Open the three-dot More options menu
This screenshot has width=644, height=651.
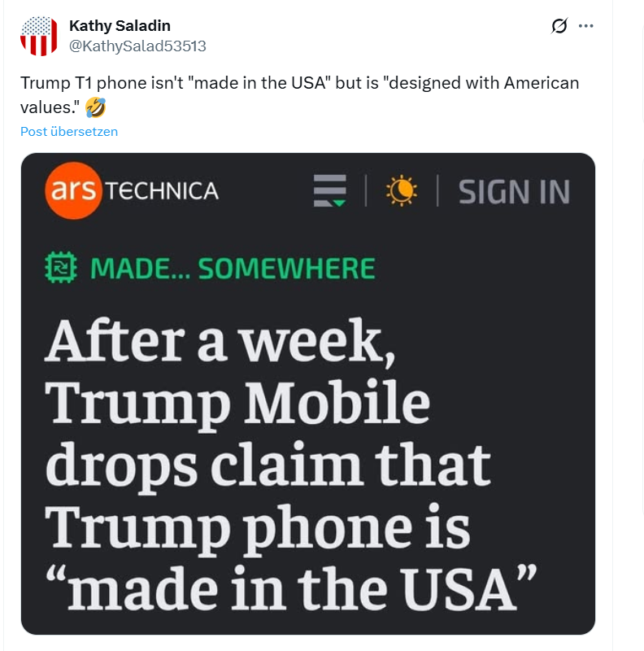pos(585,26)
